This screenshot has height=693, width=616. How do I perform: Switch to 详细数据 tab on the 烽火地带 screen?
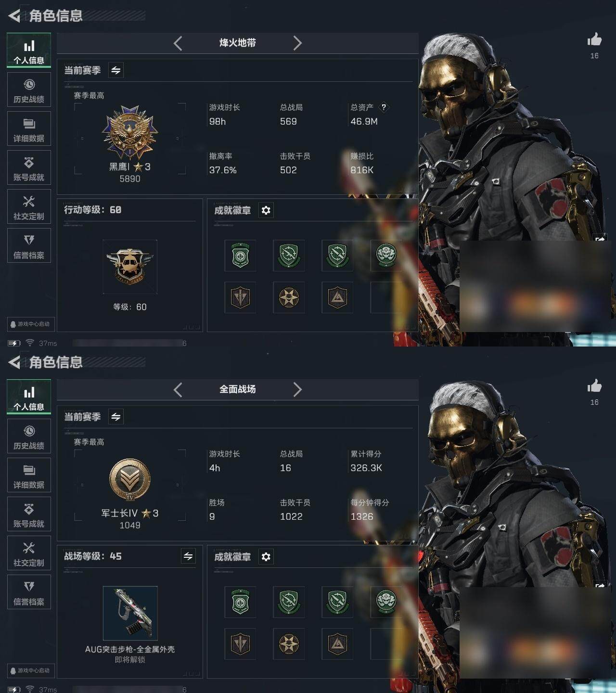click(29, 129)
